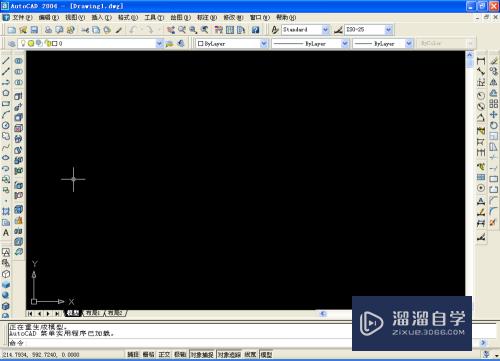Click the Open file icon
500x361 pixels.
[23, 30]
